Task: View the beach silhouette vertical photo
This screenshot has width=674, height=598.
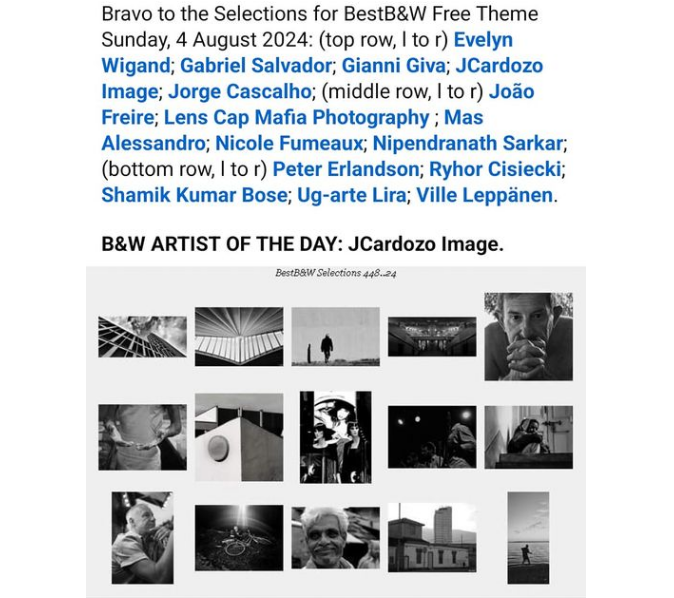Action: 528,537
